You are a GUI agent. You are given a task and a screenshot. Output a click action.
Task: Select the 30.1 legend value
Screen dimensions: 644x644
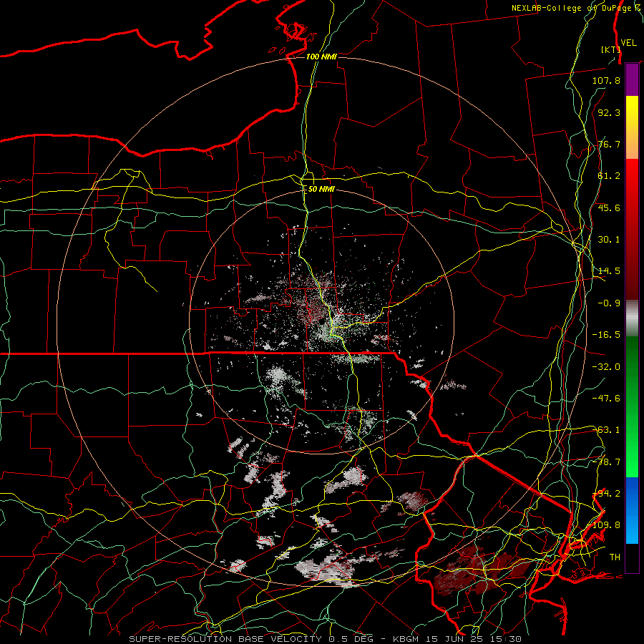click(609, 240)
